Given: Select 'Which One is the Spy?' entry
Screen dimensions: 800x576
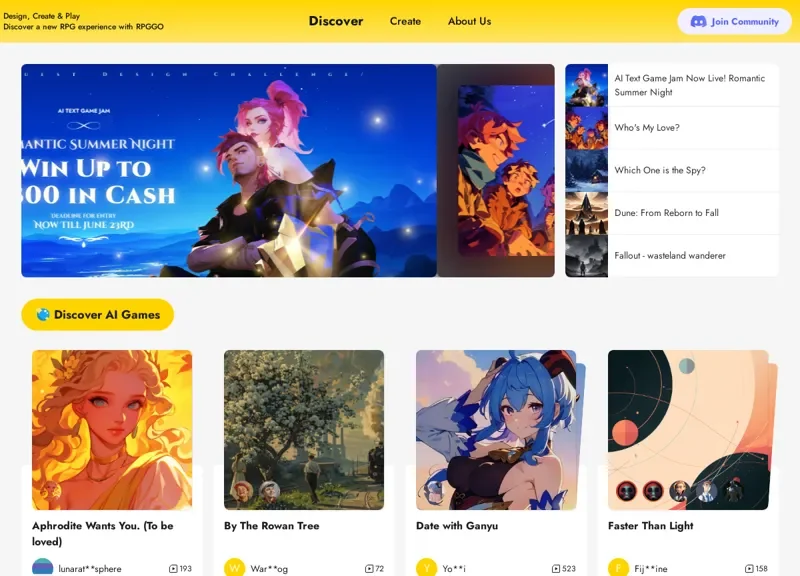Looking at the screenshot, I should click(672, 170).
